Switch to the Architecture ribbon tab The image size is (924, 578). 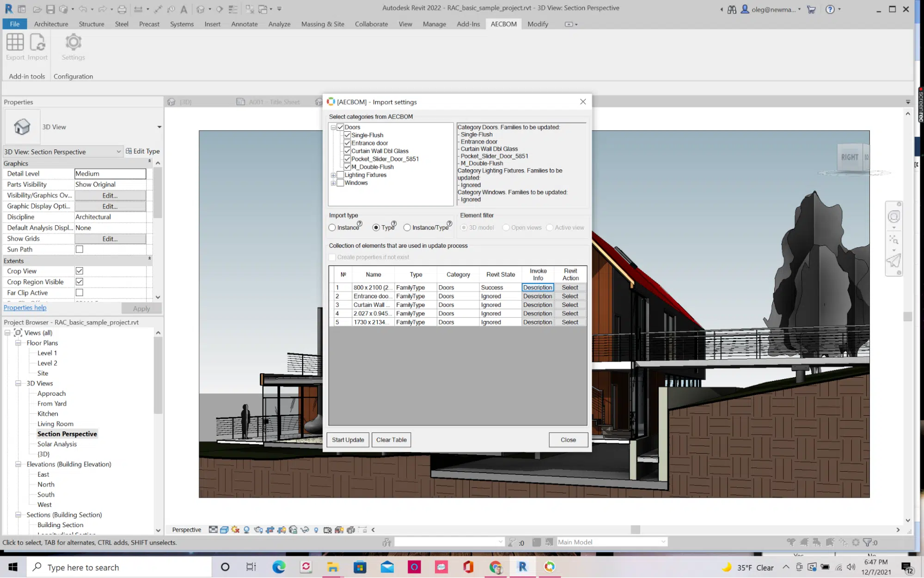(x=51, y=24)
